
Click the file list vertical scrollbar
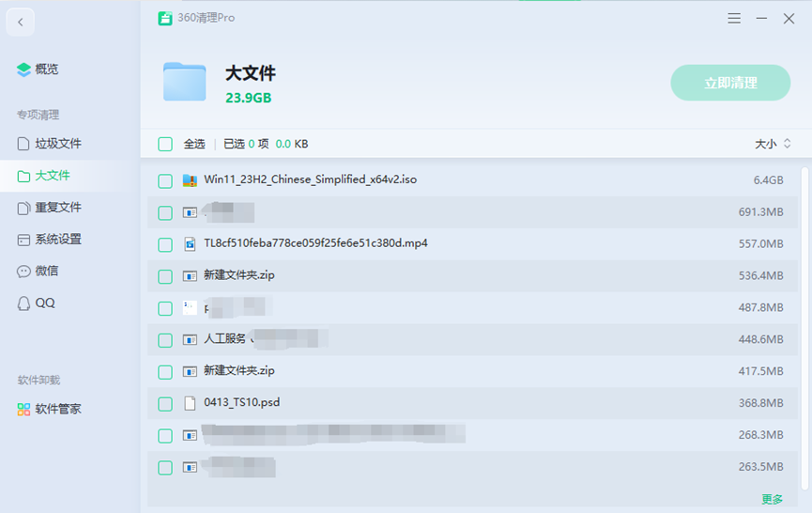[x=804, y=328]
